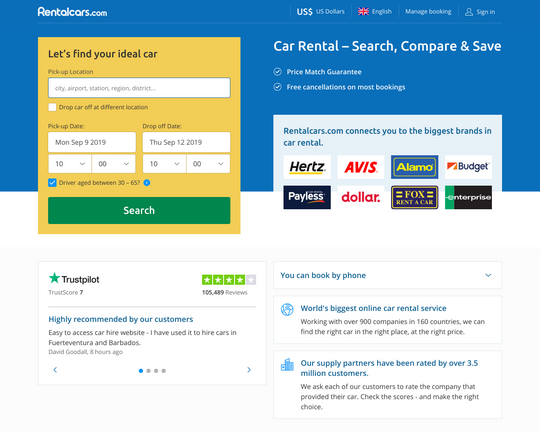Open Manage booking in header

coord(428,12)
